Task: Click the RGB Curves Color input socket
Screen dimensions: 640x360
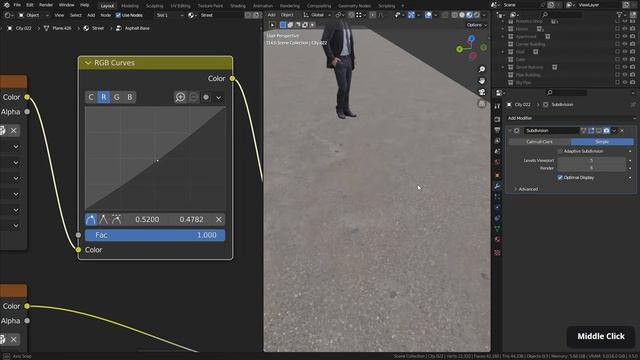Action: [x=78, y=250]
